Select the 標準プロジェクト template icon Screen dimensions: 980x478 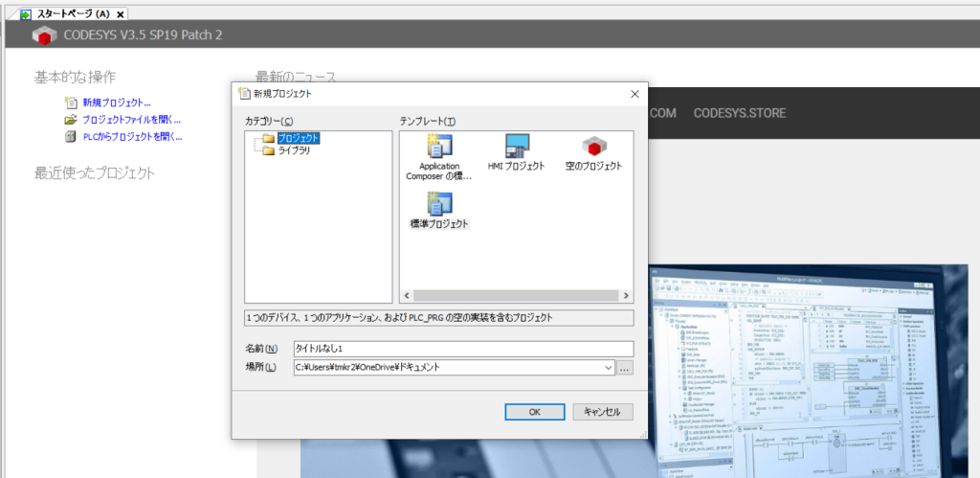[440, 203]
